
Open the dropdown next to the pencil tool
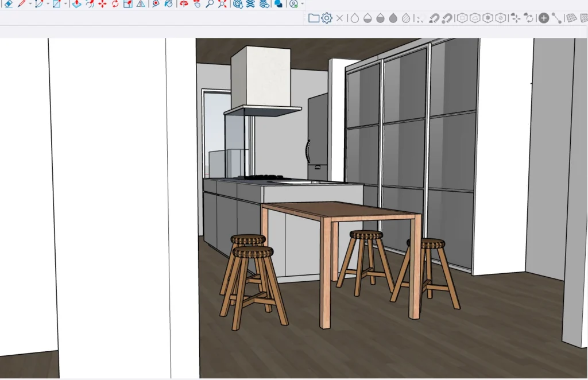pyautogui.click(x=30, y=4)
